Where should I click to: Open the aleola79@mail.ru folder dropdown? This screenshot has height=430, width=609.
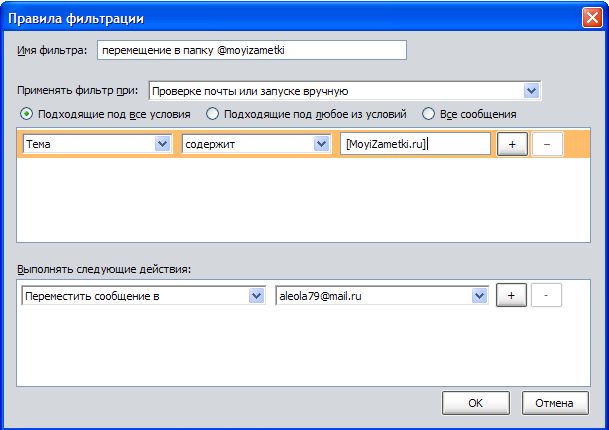[382, 296]
